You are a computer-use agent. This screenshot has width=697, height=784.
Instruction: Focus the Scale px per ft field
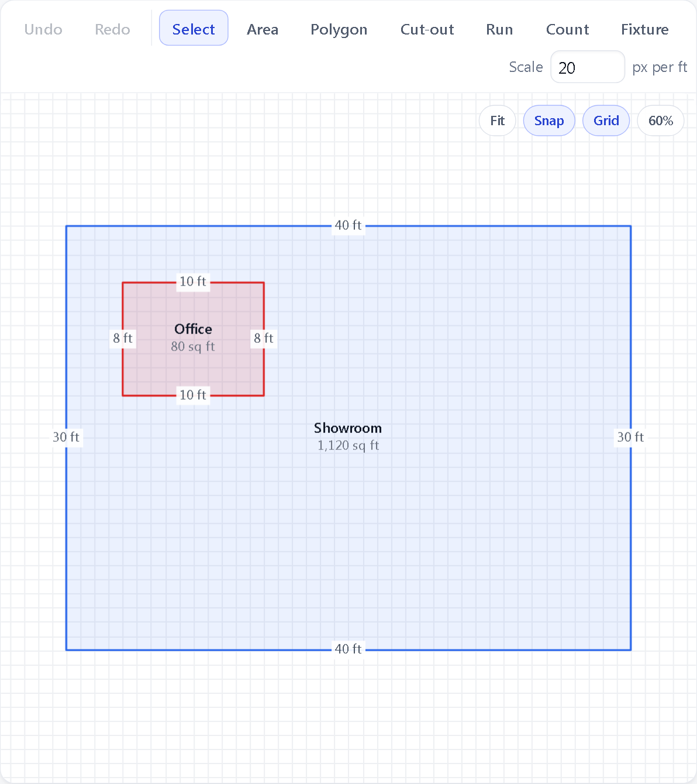[588, 67]
